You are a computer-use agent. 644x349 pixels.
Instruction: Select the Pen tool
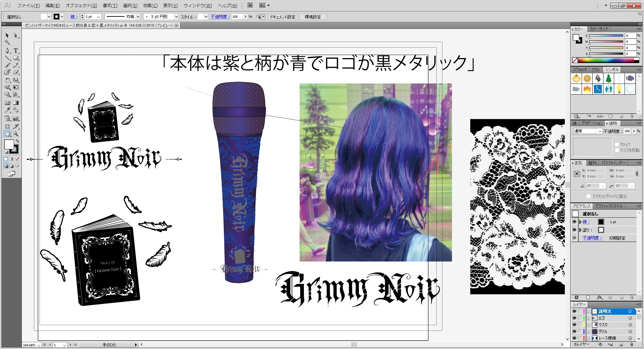pos(7,51)
